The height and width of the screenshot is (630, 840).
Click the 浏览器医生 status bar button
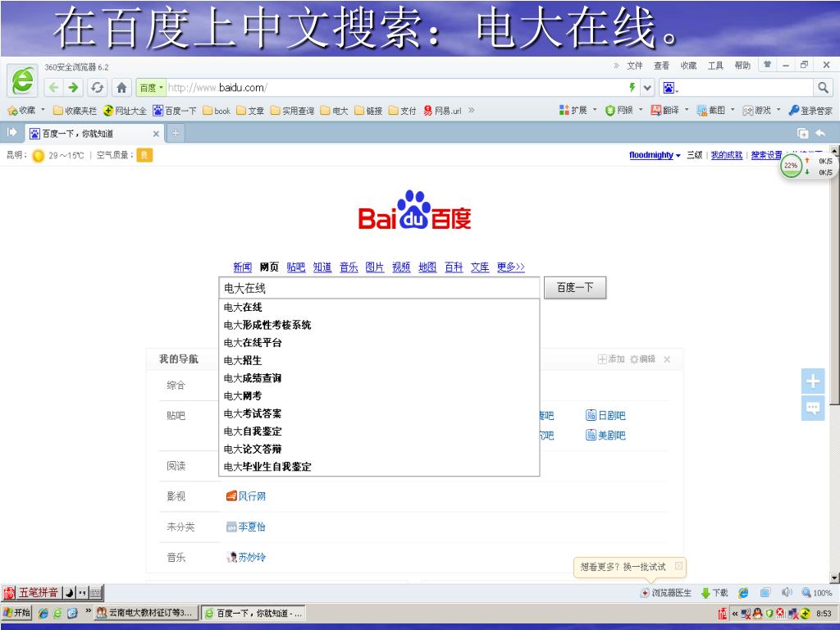point(666,592)
